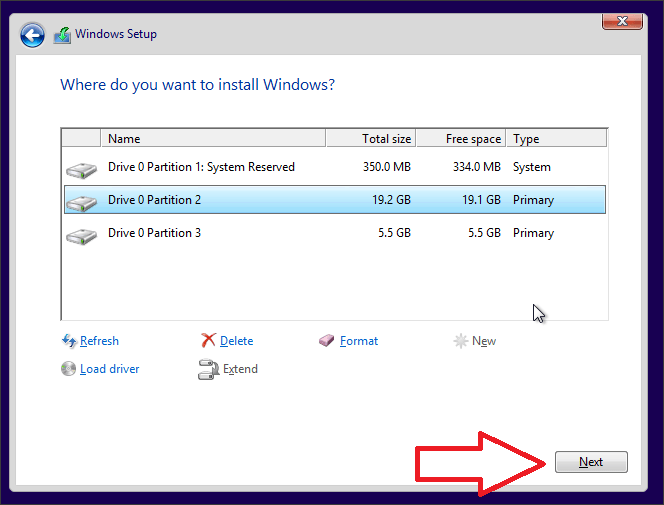Click the Extend partition icon
The image size is (664, 505).
208,369
